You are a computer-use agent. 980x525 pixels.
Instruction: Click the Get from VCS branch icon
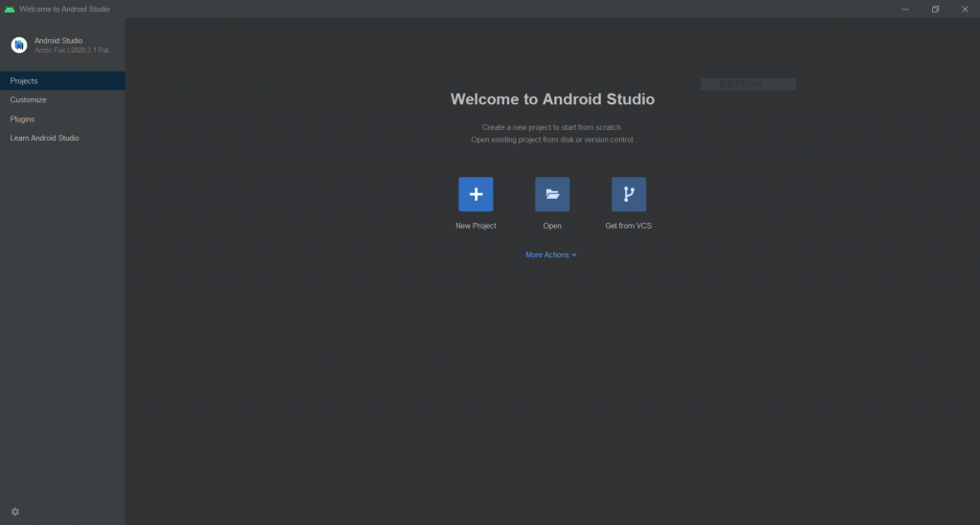(629, 194)
